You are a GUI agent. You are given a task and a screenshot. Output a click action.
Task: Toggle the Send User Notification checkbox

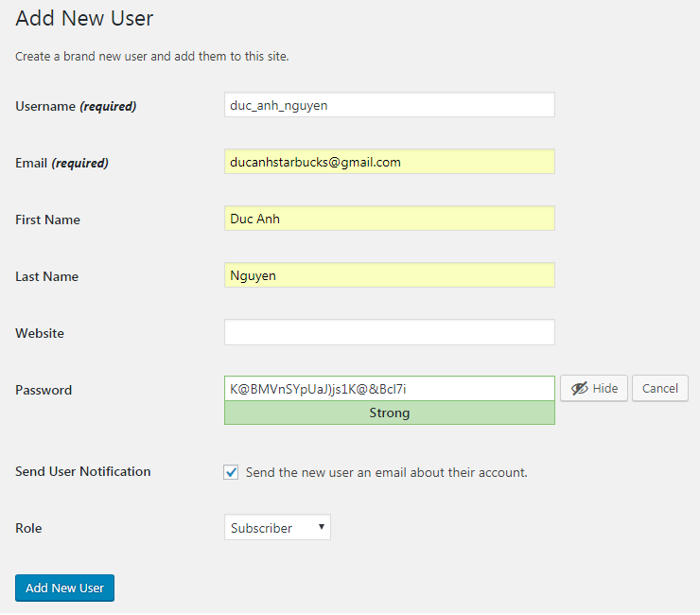pos(232,472)
